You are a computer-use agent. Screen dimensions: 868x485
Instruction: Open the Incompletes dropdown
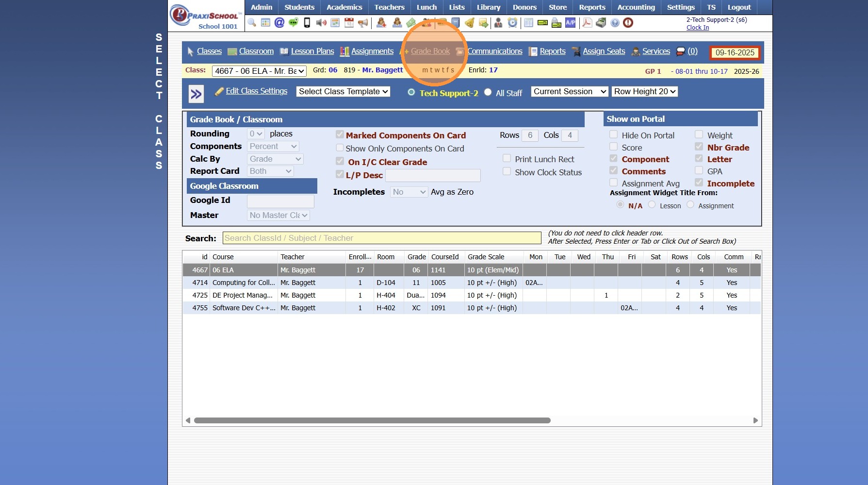coord(409,192)
